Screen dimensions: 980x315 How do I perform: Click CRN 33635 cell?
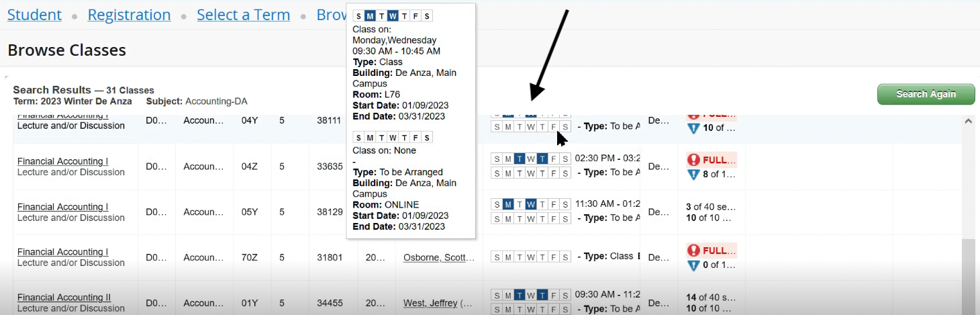(x=330, y=167)
